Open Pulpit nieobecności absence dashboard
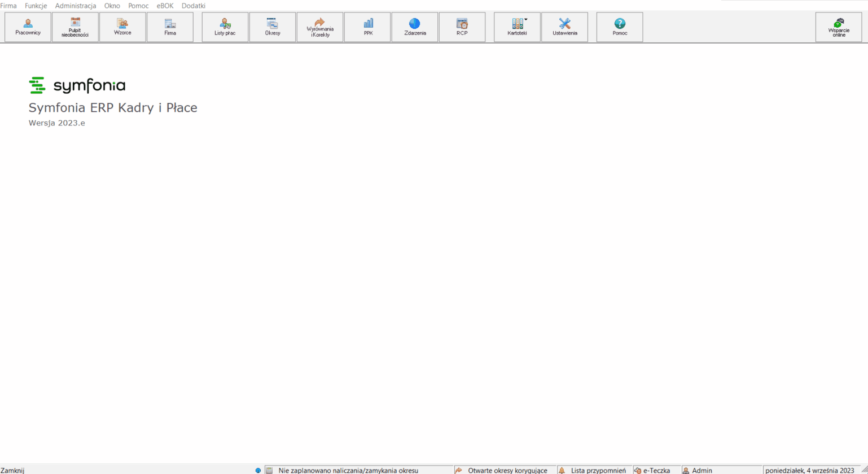The image size is (868, 474). pyautogui.click(x=75, y=27)
